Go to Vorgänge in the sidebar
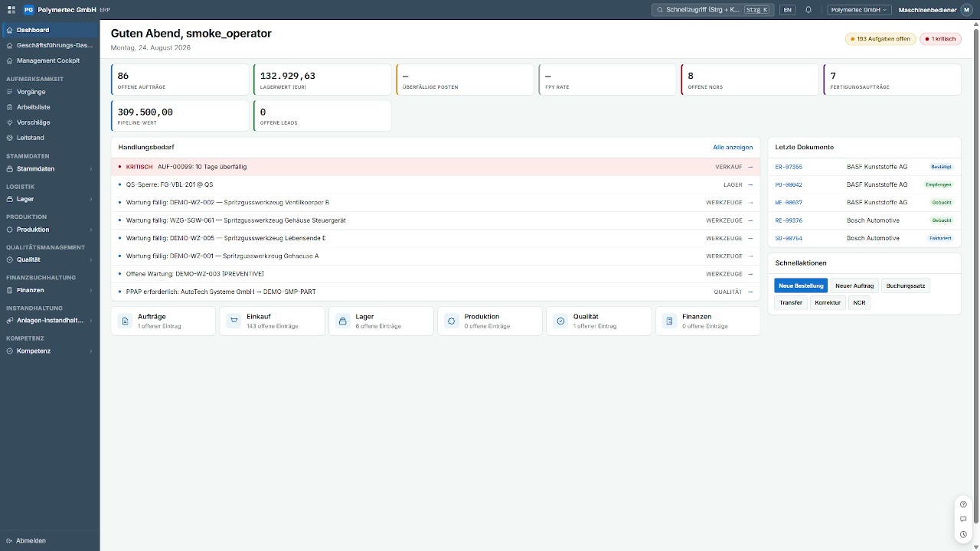The image size is (980, 551). tap(50, 92)
